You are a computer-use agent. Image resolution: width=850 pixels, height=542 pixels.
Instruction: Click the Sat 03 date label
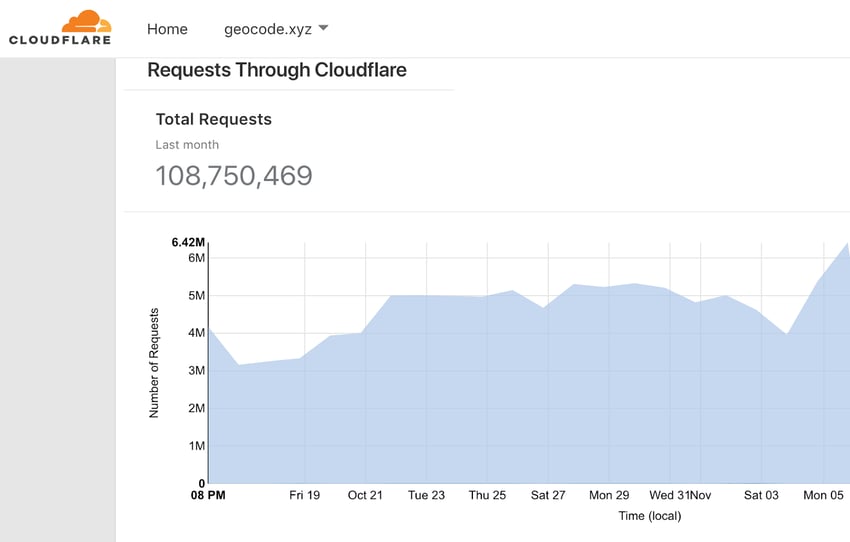[x=761, y=495]
